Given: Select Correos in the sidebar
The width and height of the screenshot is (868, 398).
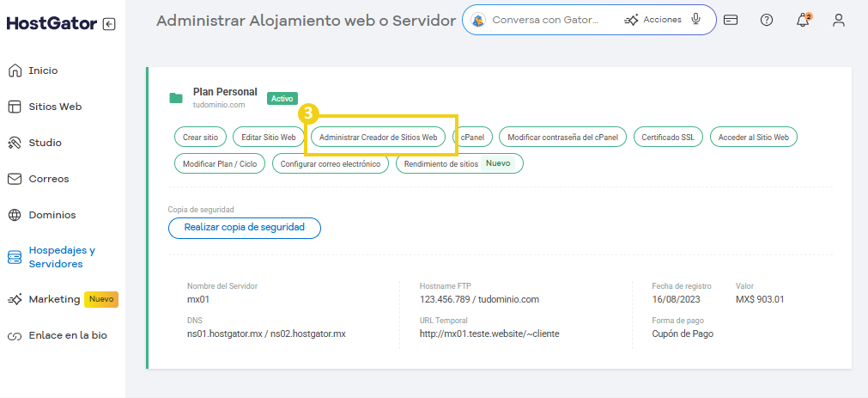Looking at the screenshot, I should [x=48, y=179].
